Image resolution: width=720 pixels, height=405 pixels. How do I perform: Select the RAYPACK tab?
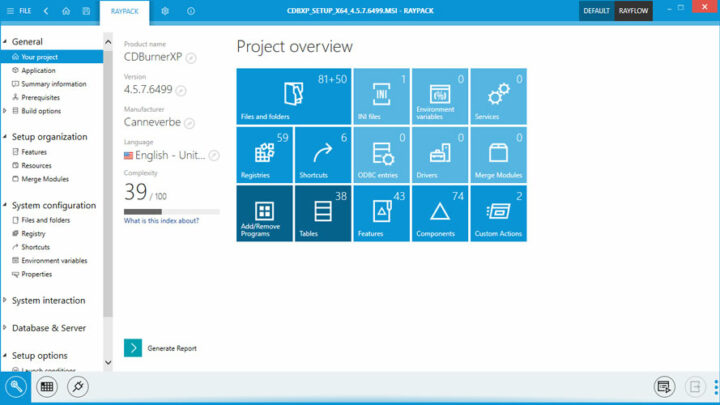[126, 10]
